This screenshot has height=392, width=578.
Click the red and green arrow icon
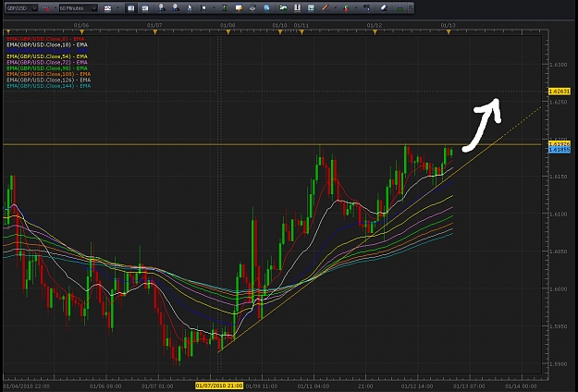coord(346,7)
